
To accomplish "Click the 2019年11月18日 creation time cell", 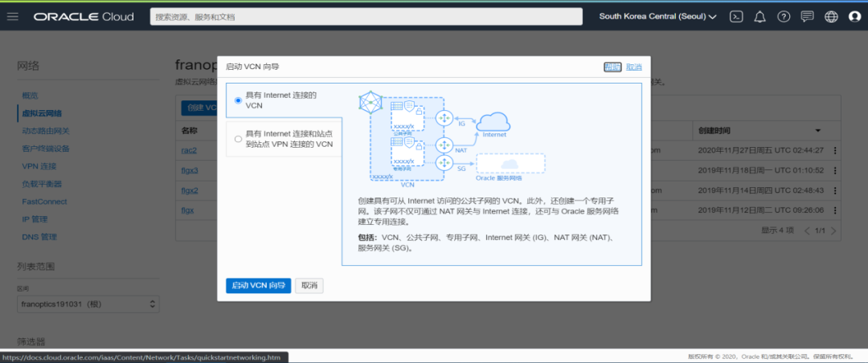I will pos(761,170).
